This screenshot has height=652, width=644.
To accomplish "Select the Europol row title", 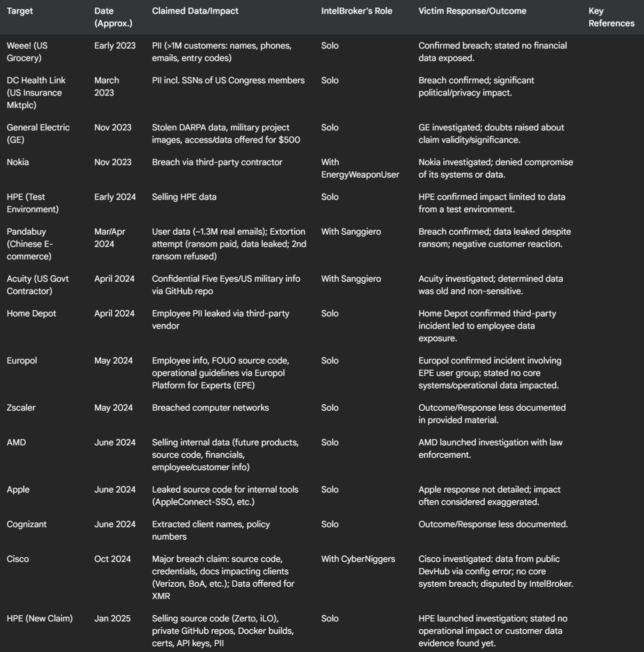I will pos(22,360).
